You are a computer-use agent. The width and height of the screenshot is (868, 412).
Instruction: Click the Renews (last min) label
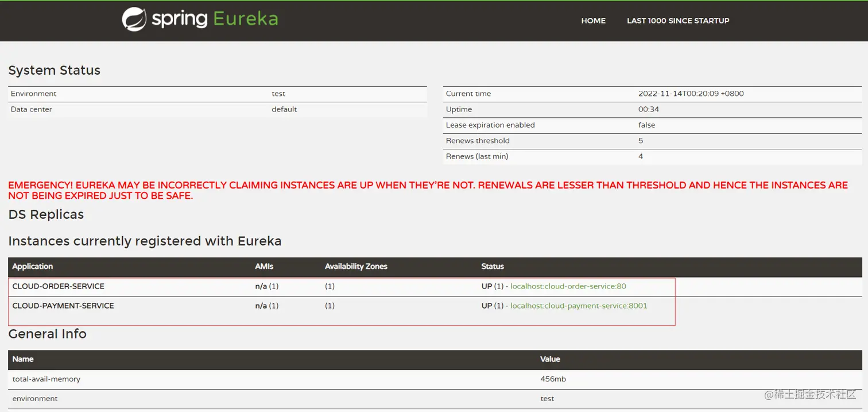tap(477, 156)
